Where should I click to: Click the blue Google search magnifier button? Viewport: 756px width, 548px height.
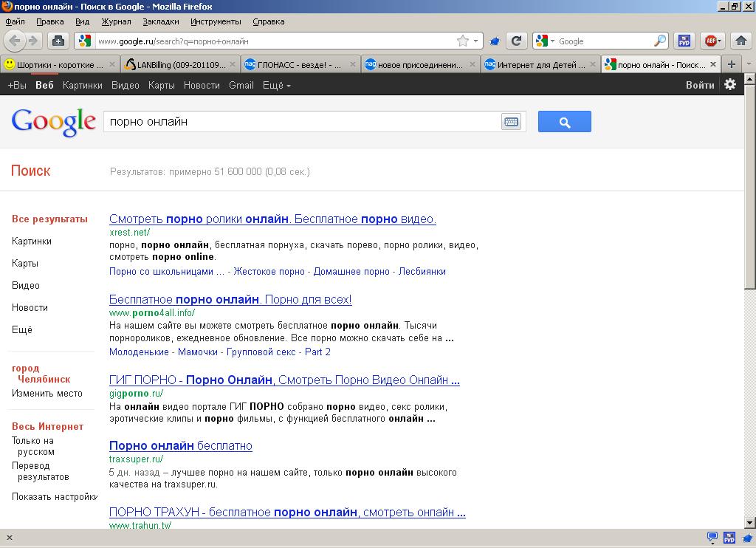tap(565, 122)
